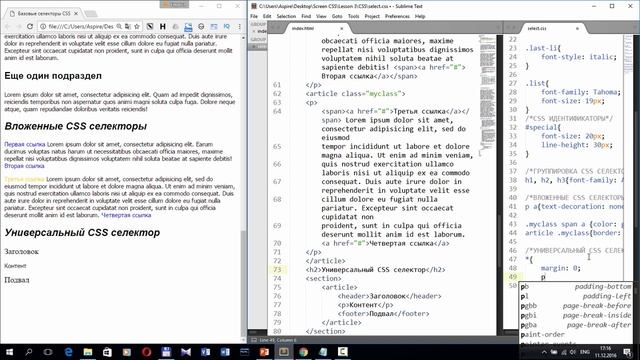Screen dimensions: 640x360
Task: Click the Chrome forward arrow
Action: [x=19, y=26]
